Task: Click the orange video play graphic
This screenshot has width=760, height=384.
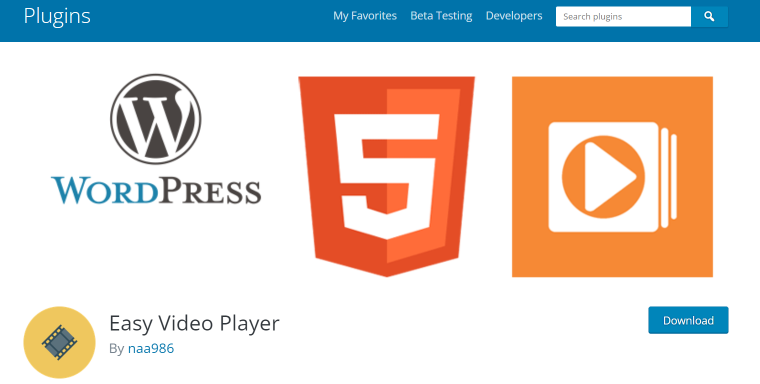Action: pyautogui.click(x=612, y=176)
